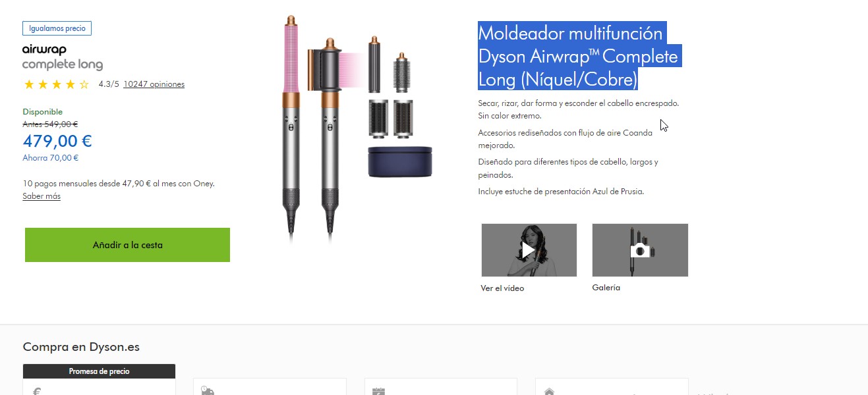Screen dimensions: 868x395
Task: Click the Igualamos precio badge
Action: pos(57,28)
